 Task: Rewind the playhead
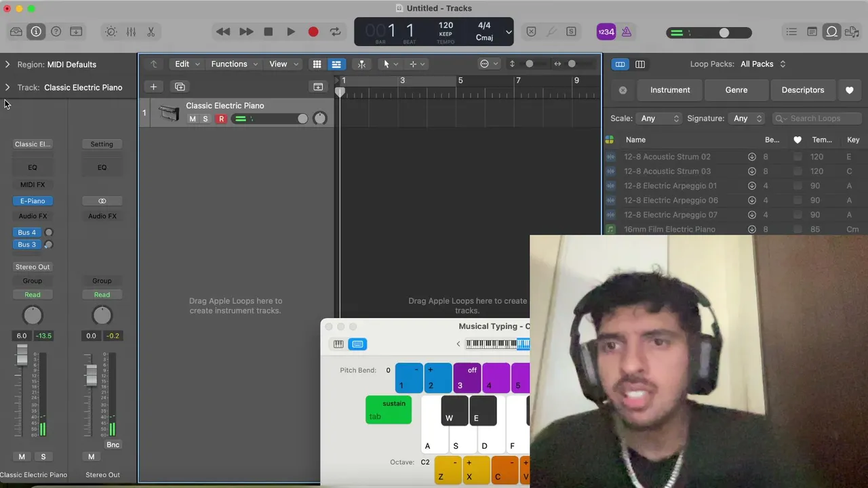tap(222, 32)
